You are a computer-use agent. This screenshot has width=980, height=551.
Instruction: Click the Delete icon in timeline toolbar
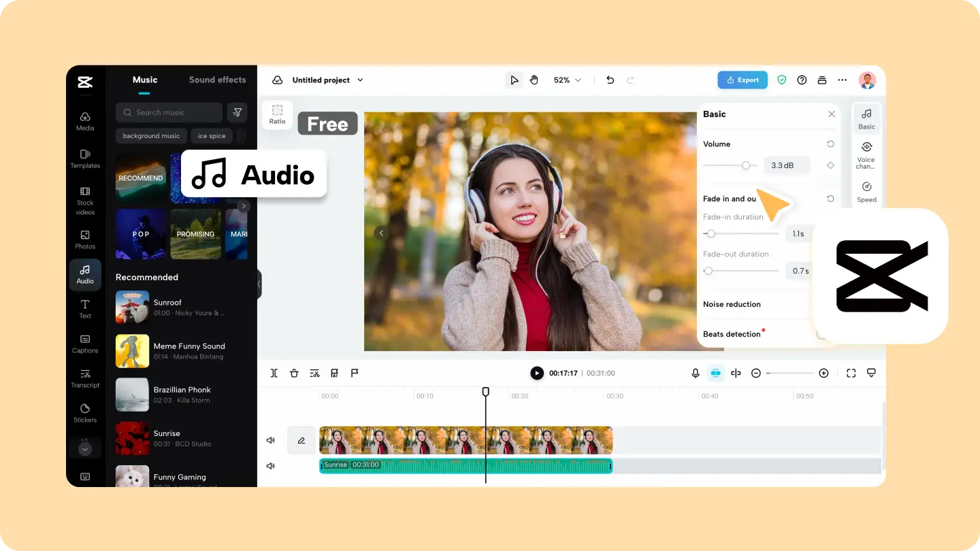tap(294, 373)
